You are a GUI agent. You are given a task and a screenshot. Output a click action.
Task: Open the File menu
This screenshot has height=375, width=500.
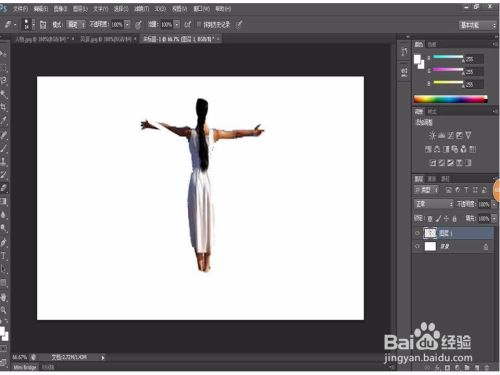click(x=21, y=9)
